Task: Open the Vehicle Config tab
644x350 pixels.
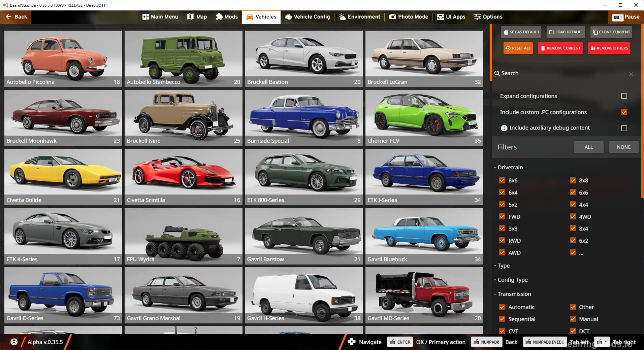Action: point(307,17)
